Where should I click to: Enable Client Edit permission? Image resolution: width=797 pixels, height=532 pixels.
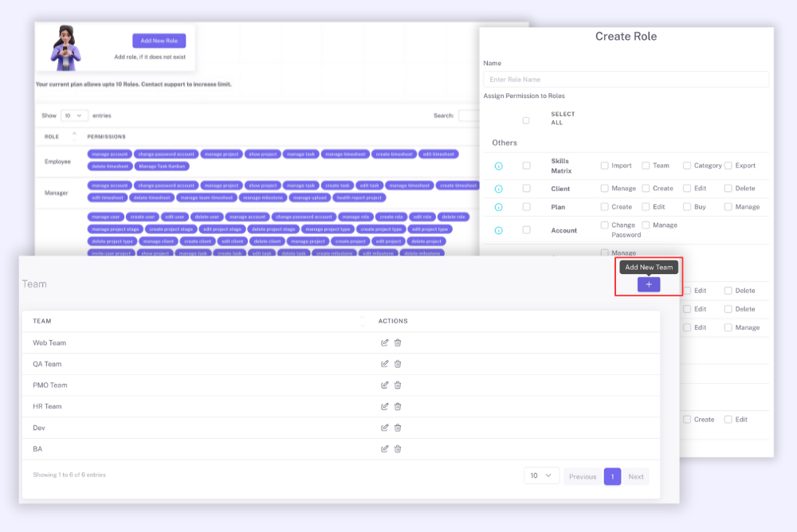(x=687, y=189)
